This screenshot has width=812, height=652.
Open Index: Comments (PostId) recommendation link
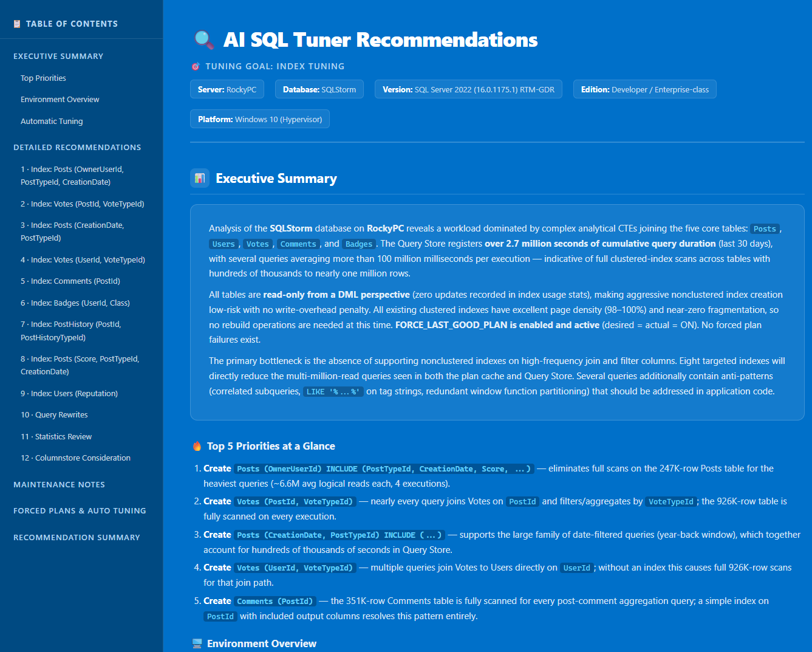click(70, 281)
